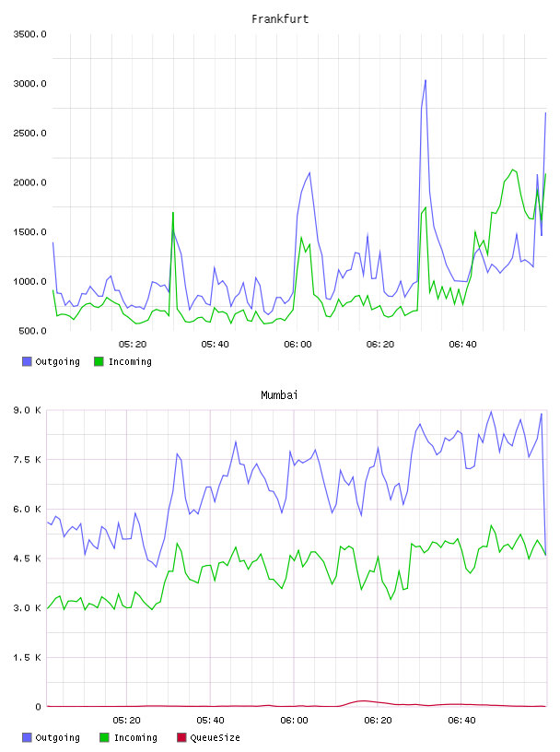Viewport: 560px width, 752px height.
Task: Click the 1000.0 axis label in Frankfurt chart
Action: point(29,281)
